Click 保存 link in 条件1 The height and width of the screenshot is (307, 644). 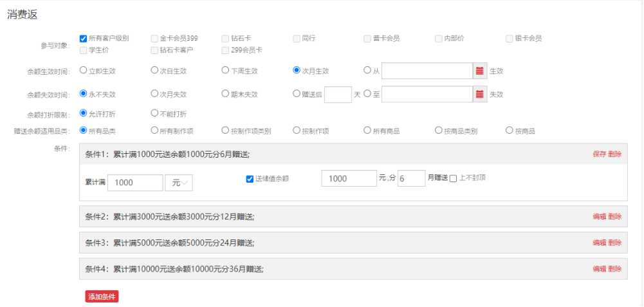tap(599, 154)
